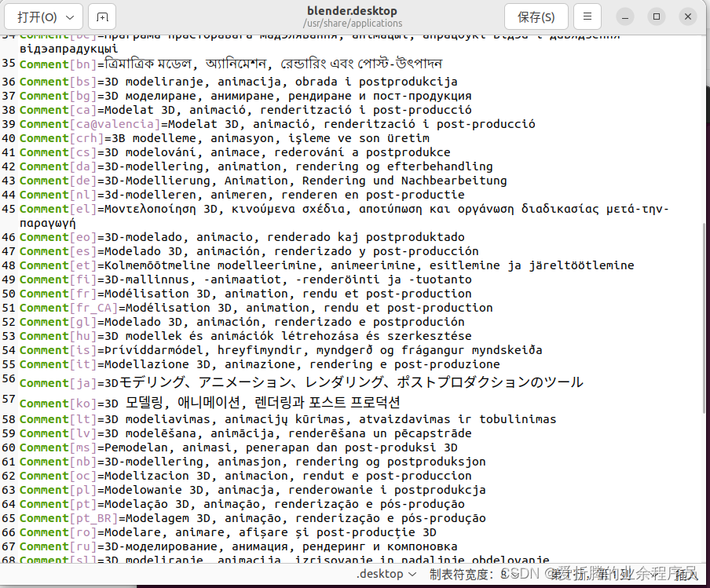Image resolution: width=710 pixels, height=588 pixels.
Task: Click line 41 Comment[cs] Czech line
Action: tap(235, 152)
